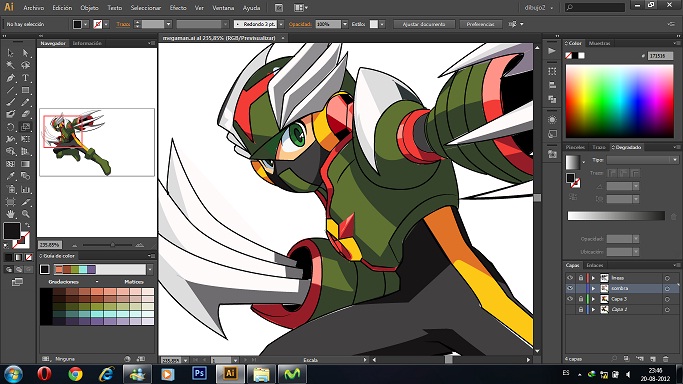This screenshot has width=683, height=384.
Task: Select the Pencil tool
Action: click(x=25, y=102)
